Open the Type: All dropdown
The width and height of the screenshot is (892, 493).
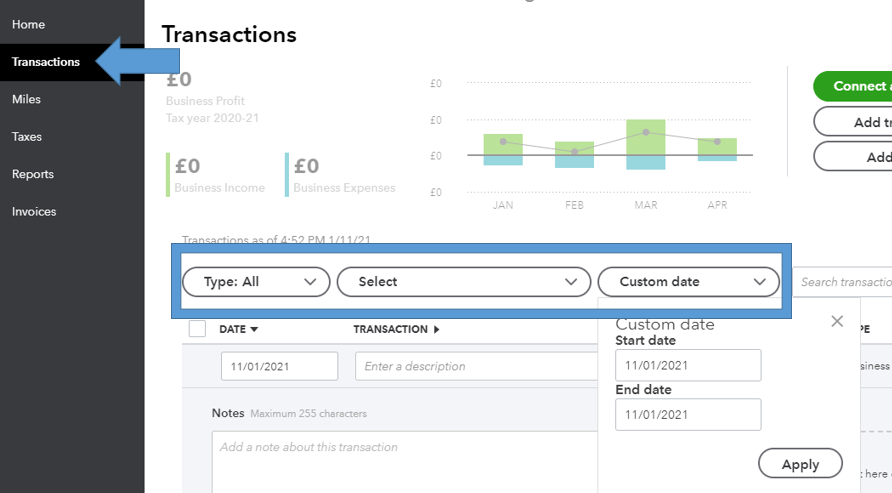[256, 282]
